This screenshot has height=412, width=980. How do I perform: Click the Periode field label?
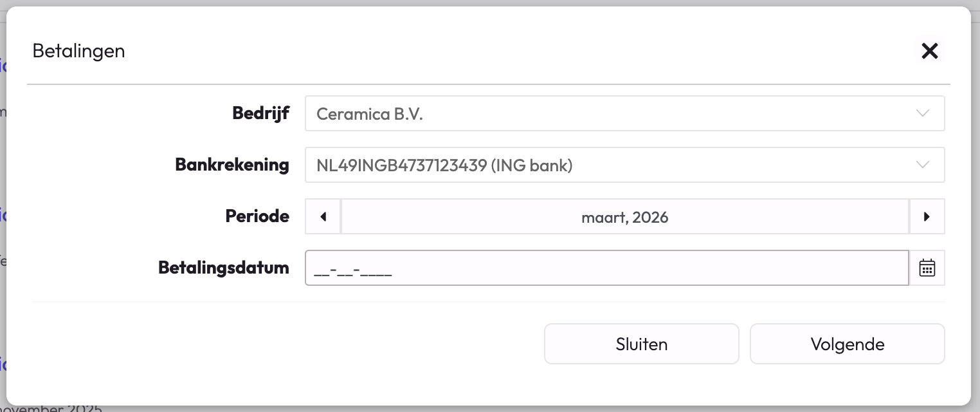point(257,216)
